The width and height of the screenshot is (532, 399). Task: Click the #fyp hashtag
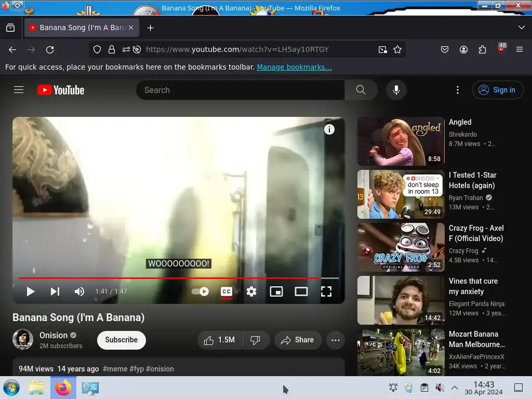[x=137, y=369]
